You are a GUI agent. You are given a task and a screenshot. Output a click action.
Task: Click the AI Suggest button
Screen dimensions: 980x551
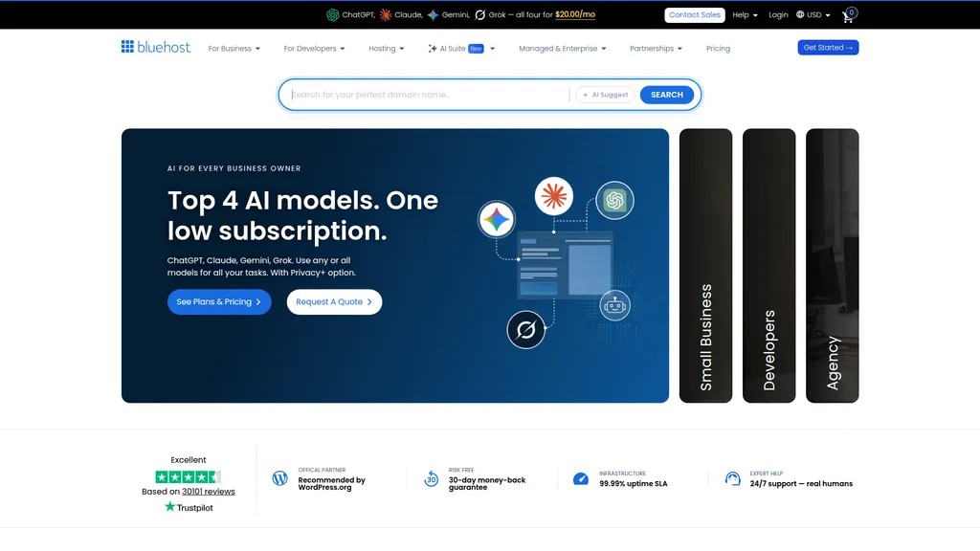pos(605,95)
